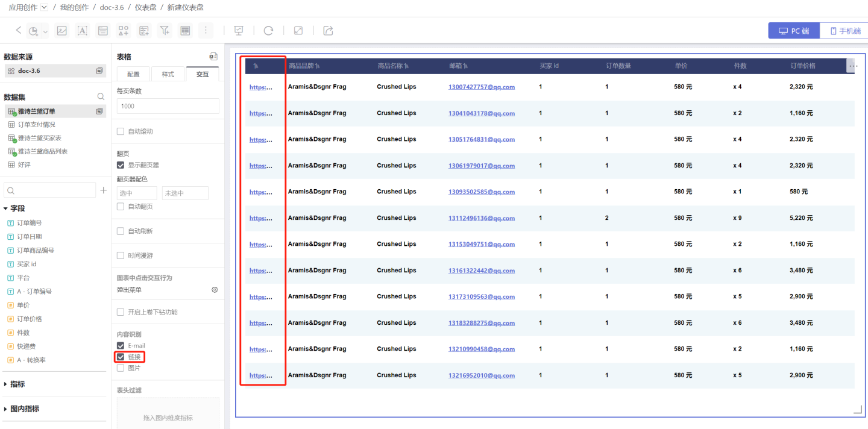Image resolution: width=868 pixels, height=429 pixels.
Task: Expand the 指标 section
Action: point(6,384)
